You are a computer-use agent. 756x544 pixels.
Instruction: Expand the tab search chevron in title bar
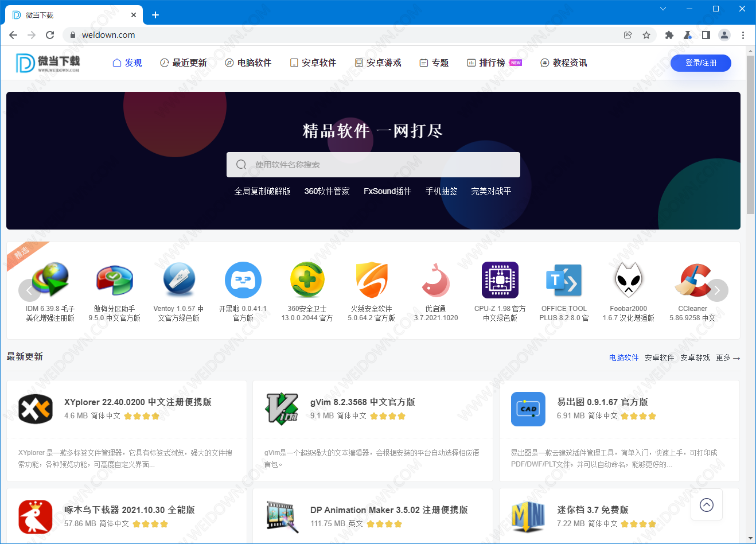(x=663, y=9)
